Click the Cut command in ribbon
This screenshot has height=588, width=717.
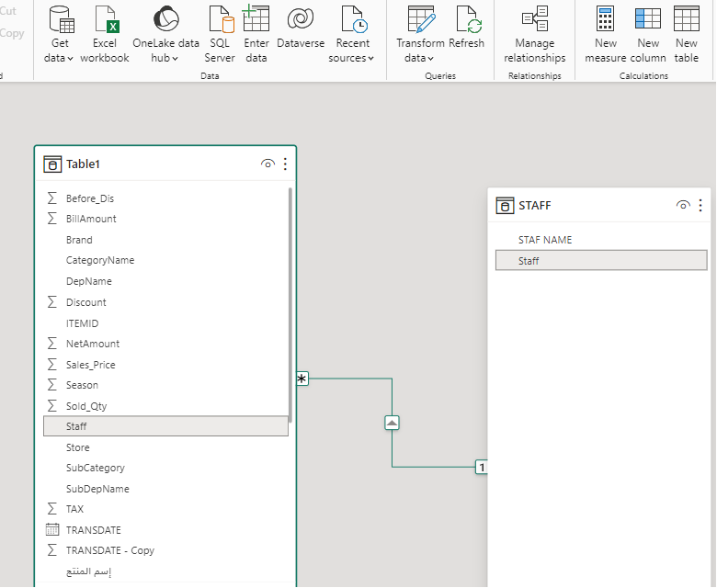[8, 10]
